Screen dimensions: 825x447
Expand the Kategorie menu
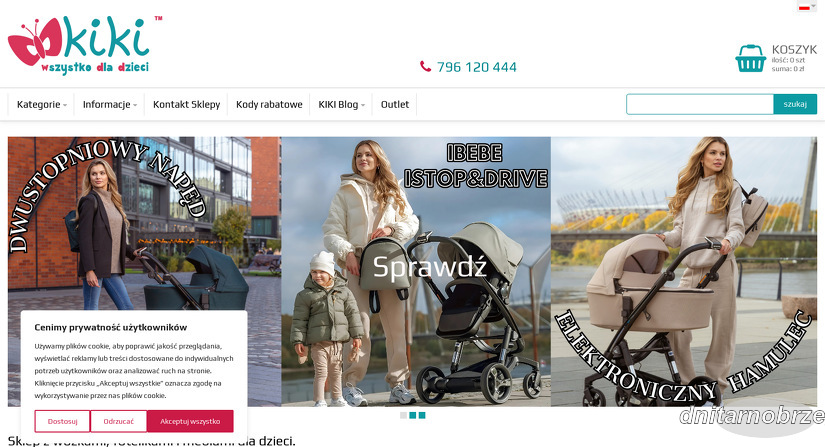point(42,104)
